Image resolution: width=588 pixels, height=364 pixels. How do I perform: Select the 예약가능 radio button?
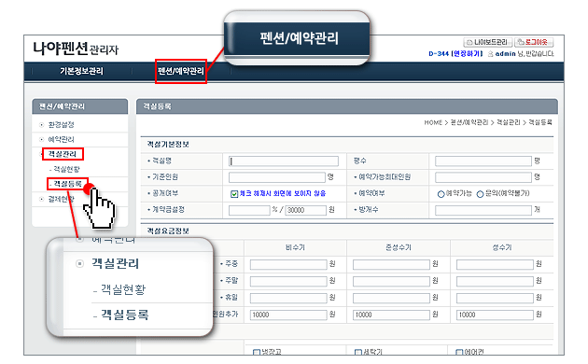coord(441,194)
